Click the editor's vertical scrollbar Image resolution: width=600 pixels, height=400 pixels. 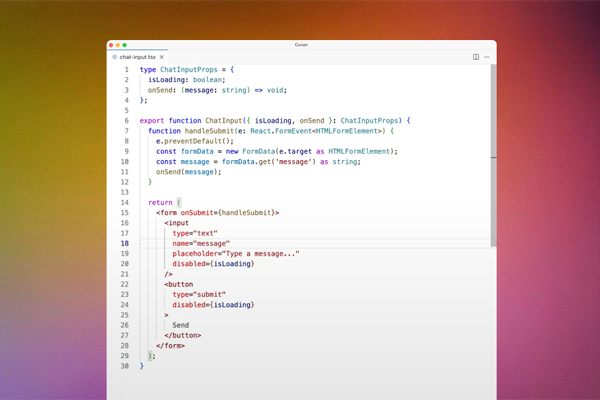(493, 150)
